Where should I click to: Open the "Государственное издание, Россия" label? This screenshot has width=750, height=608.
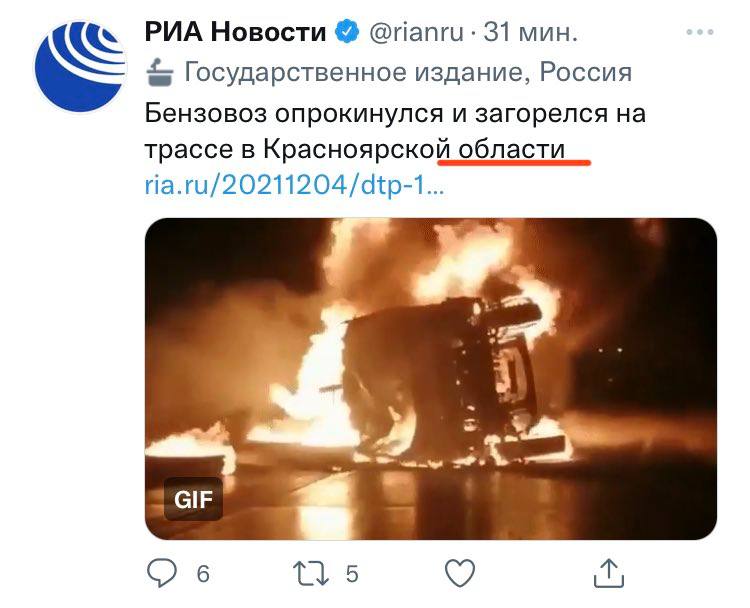(x=408, y=72)
